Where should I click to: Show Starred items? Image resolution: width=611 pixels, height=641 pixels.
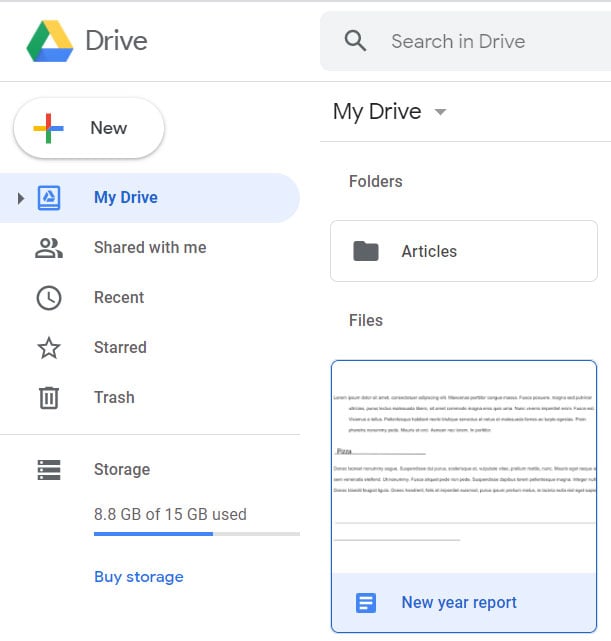point(150,348)
